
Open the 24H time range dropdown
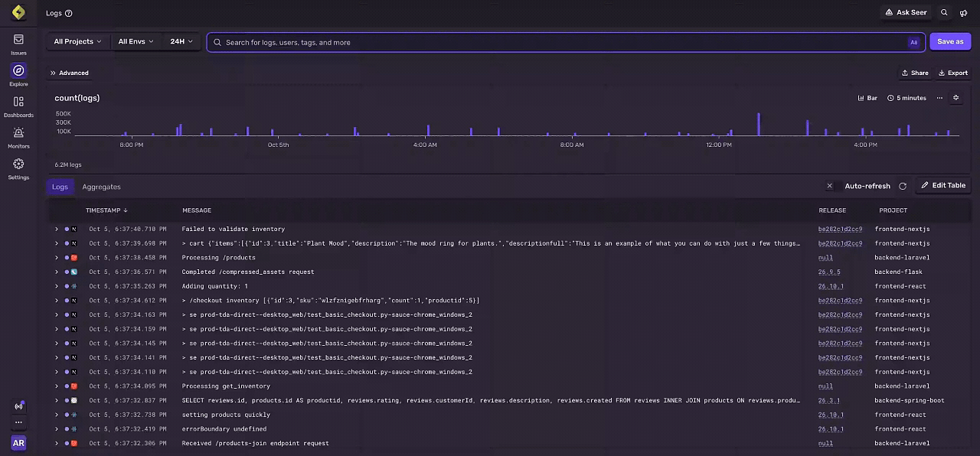[181, 41]
